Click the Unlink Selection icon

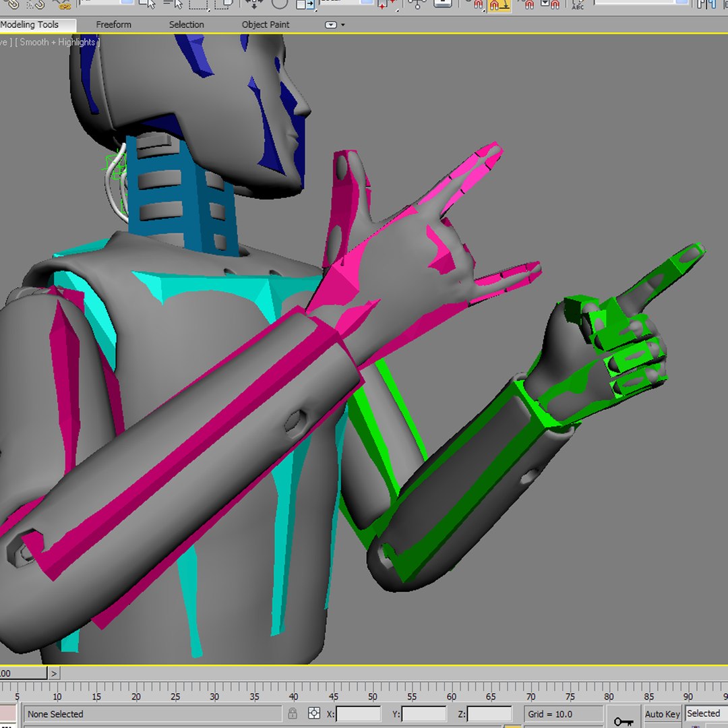coord(35,4)
